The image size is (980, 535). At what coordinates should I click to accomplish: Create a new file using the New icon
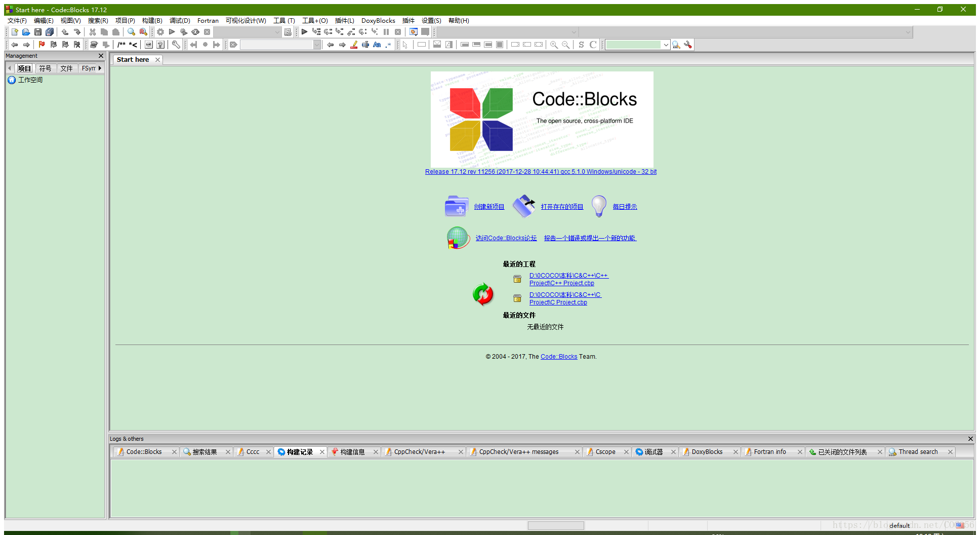click(x=14, y=31)
